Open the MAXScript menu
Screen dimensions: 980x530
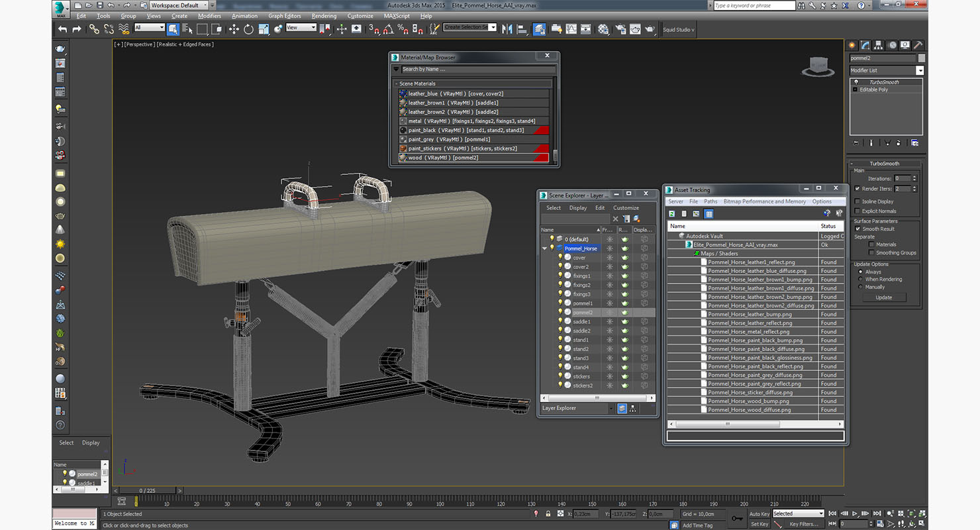(x=397, y=16)
